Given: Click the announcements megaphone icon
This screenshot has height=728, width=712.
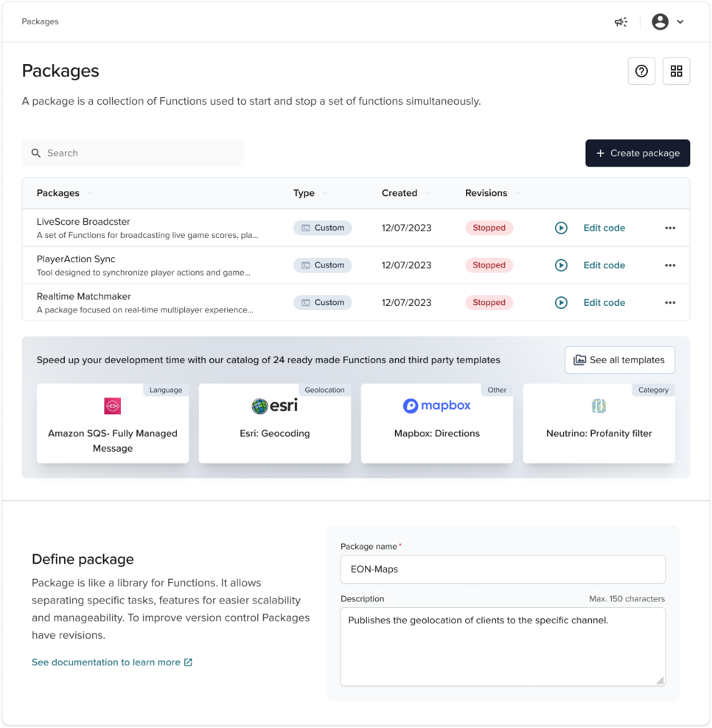Looking at the screenshot, I should pos(621,22).
